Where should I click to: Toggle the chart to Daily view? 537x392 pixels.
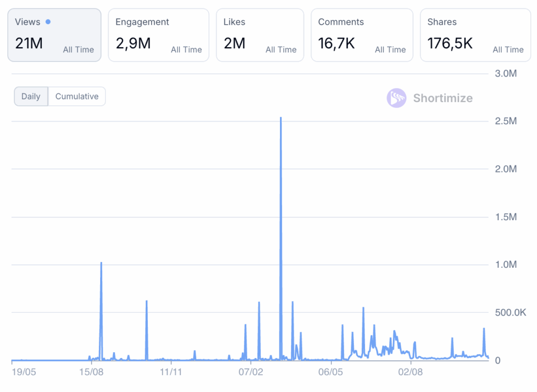[31, 96]
